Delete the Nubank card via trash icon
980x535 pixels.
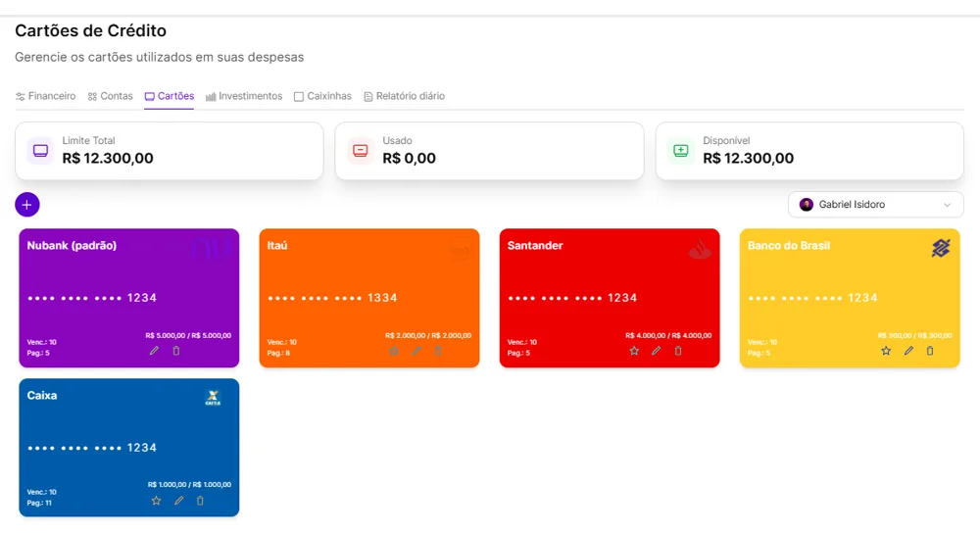176,351
